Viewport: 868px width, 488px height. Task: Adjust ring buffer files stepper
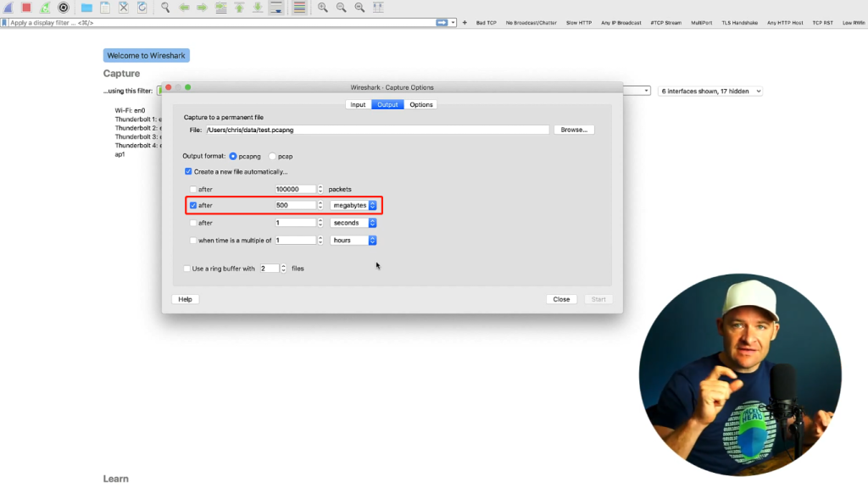pyautogui.click(x=283, y=269)
